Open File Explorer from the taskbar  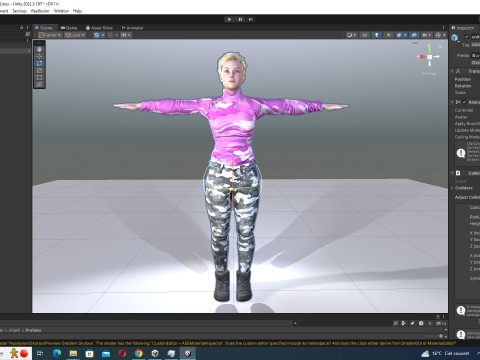coord(73,353)
